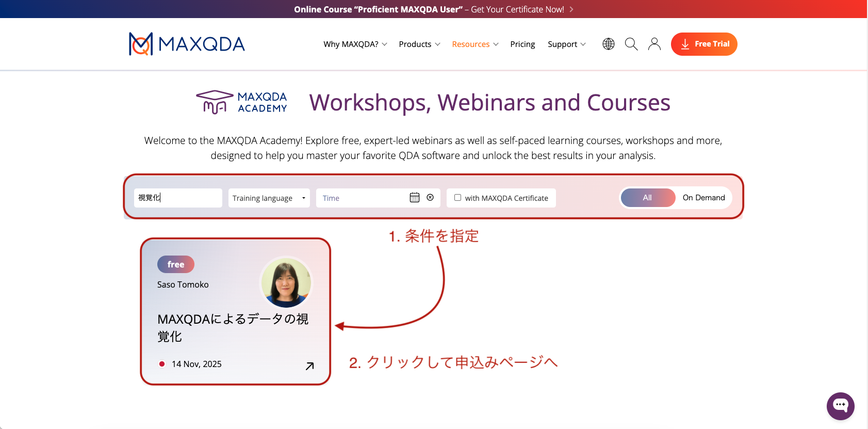The width and height of the screenshot is (868, 429).
Task: Click the MAXQDA Academy logo
Action: 241,102
